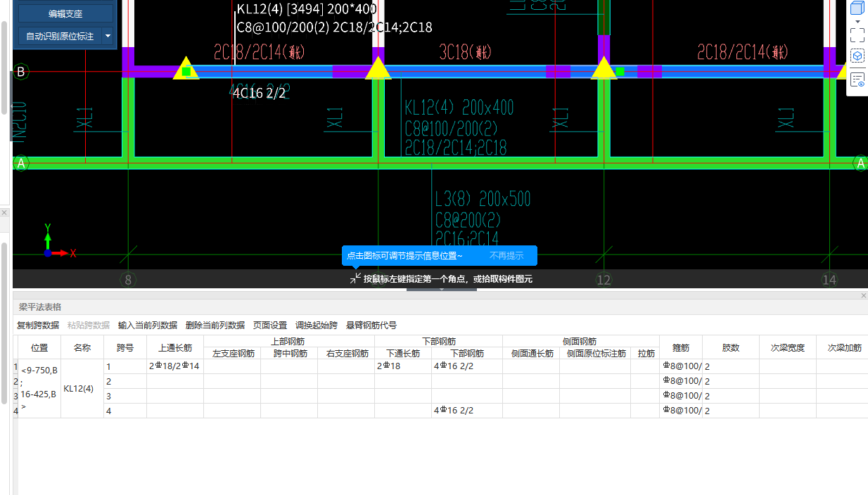This screenshot has width=868, height=495.
Task: Click the 粘贴跨数据 toolbar command
Action: click(89, 325)
